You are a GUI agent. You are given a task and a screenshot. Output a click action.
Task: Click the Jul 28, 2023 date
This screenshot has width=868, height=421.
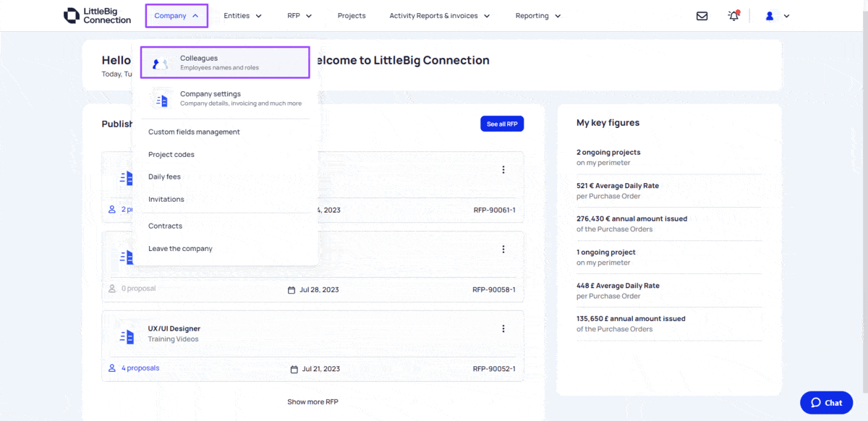click(319, 290)
